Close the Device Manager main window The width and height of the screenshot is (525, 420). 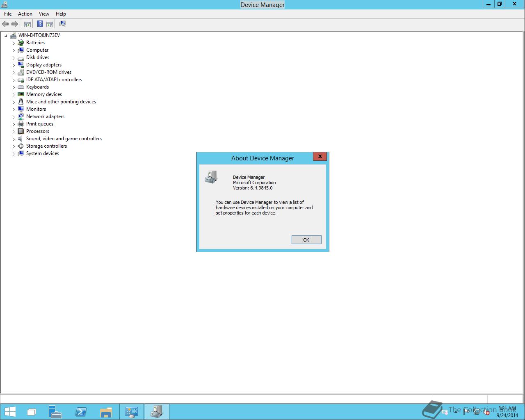click(515, 4)
